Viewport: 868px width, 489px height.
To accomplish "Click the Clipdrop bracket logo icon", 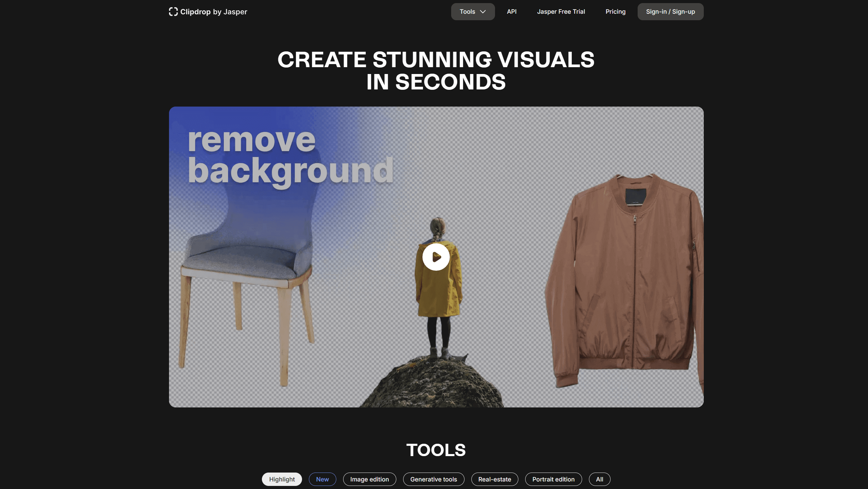I will 173,12.
